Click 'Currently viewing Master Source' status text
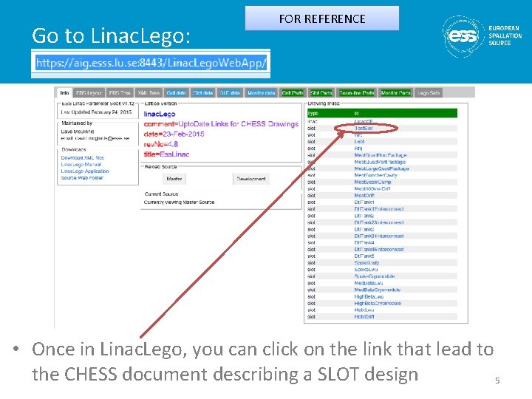 coord(179,202)
